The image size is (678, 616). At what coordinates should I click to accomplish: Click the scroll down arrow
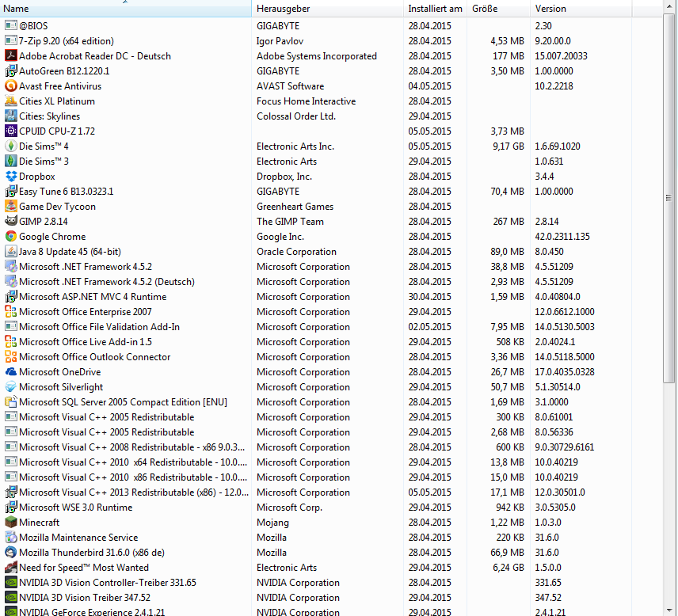[x=669, y=610]
